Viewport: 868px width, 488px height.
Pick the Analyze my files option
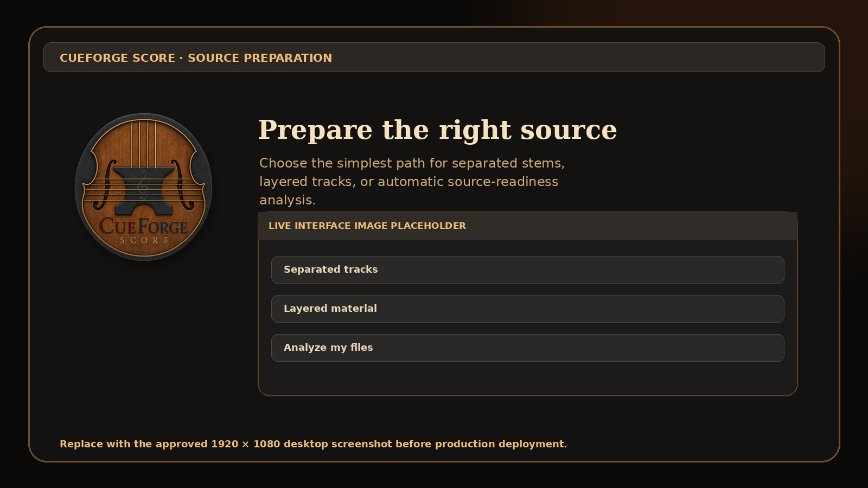(527, 348)
